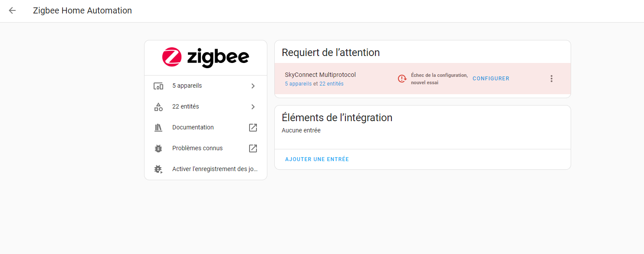Click the Zigbee logo
Screen dimensions: 644x254
(x=205, y=57)
